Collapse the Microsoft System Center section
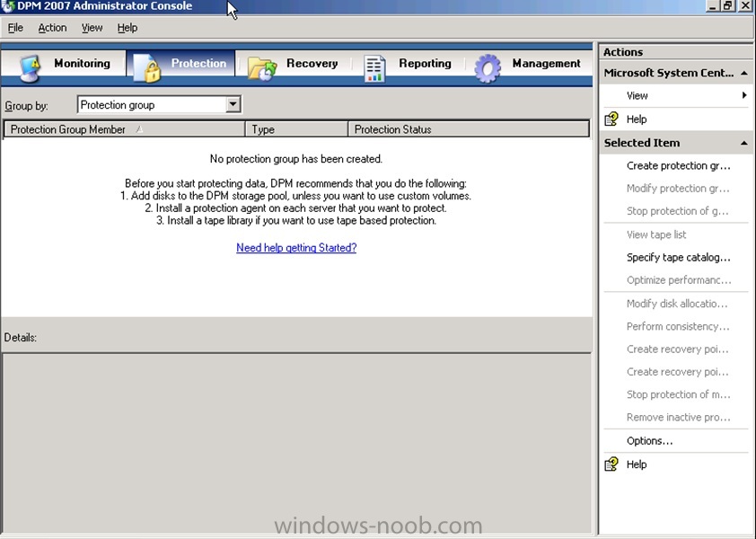This screenshot has height=539, width=756. pyautogui.click(x=744, y=73)
